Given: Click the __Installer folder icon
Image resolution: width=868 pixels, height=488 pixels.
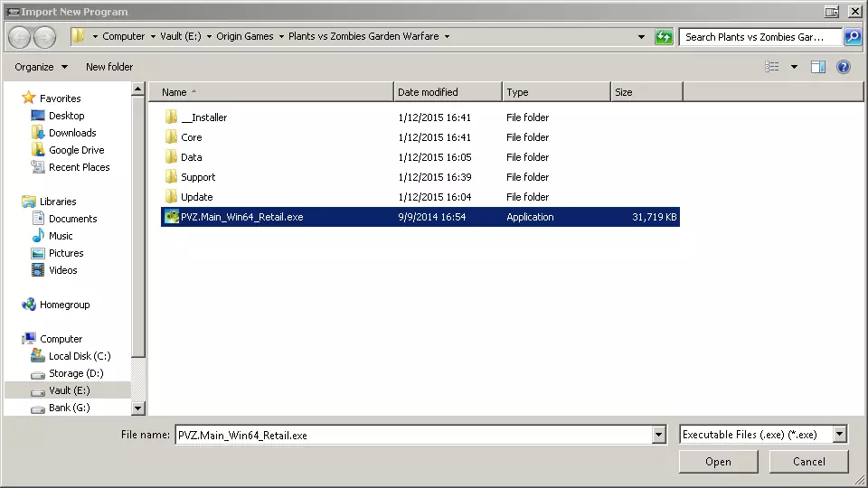Looking at the screenshot, I should [x=171, y=117].
